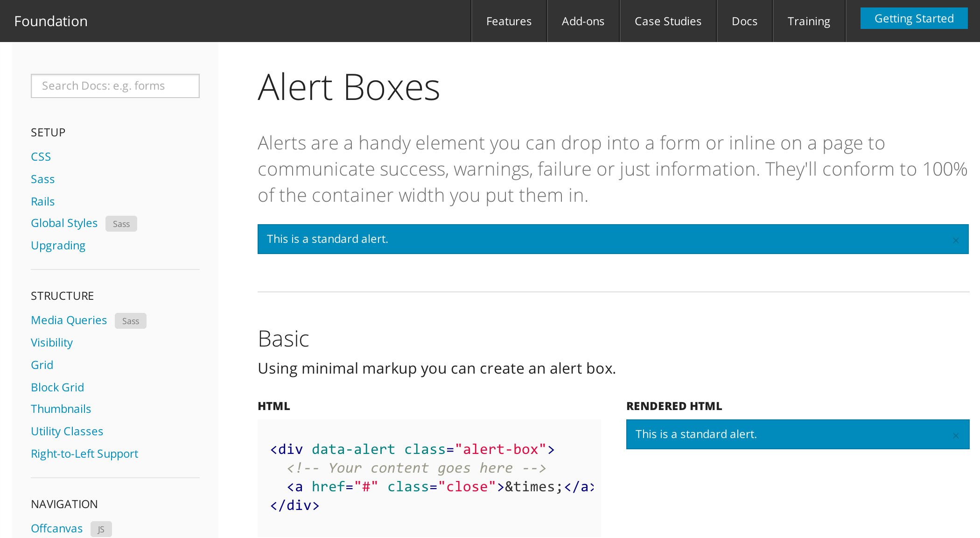Go to Case Studies in the top nav
This screenshot has height=538, width=980.
tap(668, 21)
